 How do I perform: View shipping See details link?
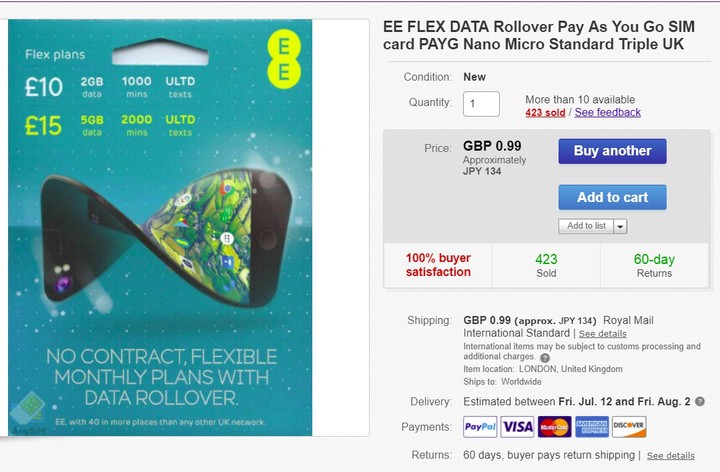pos(603,333)
